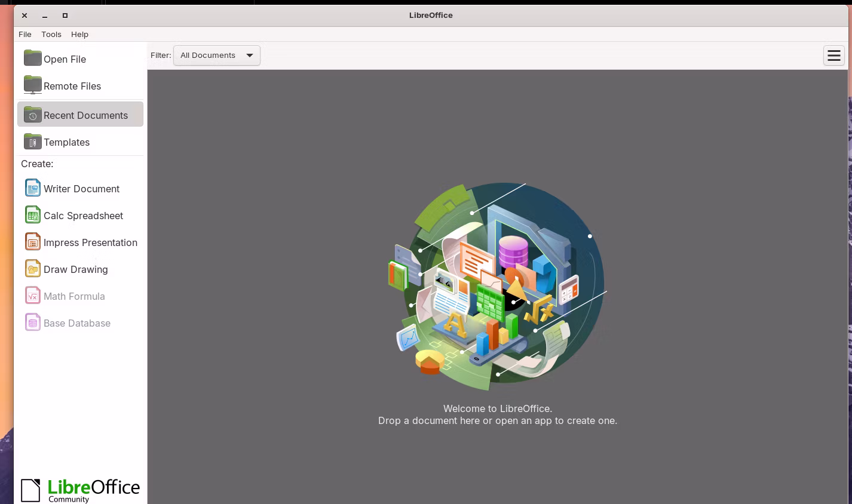Open the Help menu
The width and height of the screenshot is (852, 504).
point(79,34)
